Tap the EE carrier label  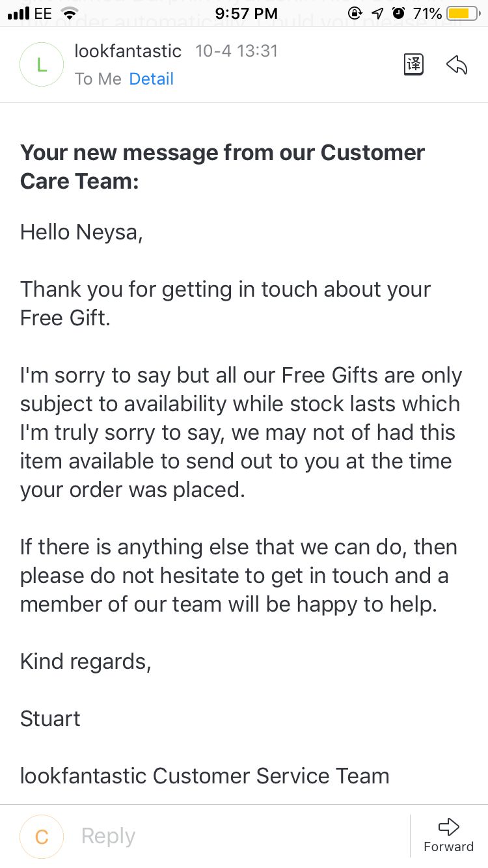coord(43,13)
